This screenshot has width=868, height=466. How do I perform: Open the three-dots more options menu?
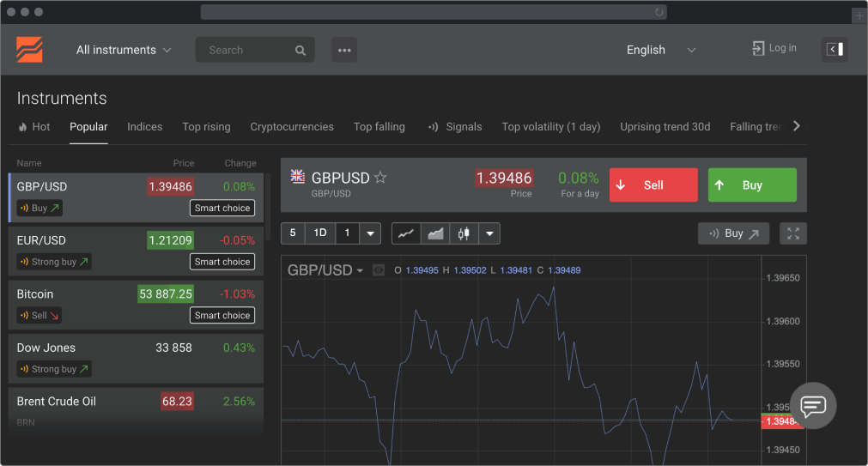(344, 50)
